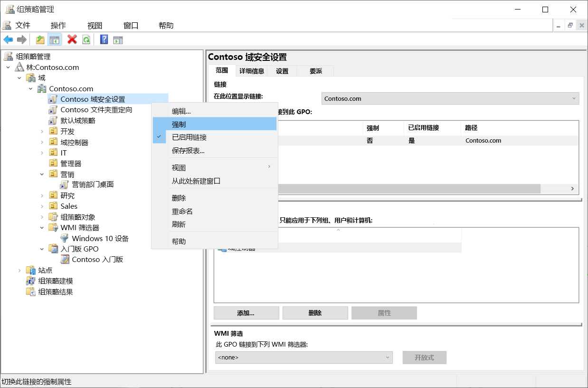Screen dimensions: 588x388
Task: Select the Refresh icon on the toolbar
Action: [x=85, y=39]
